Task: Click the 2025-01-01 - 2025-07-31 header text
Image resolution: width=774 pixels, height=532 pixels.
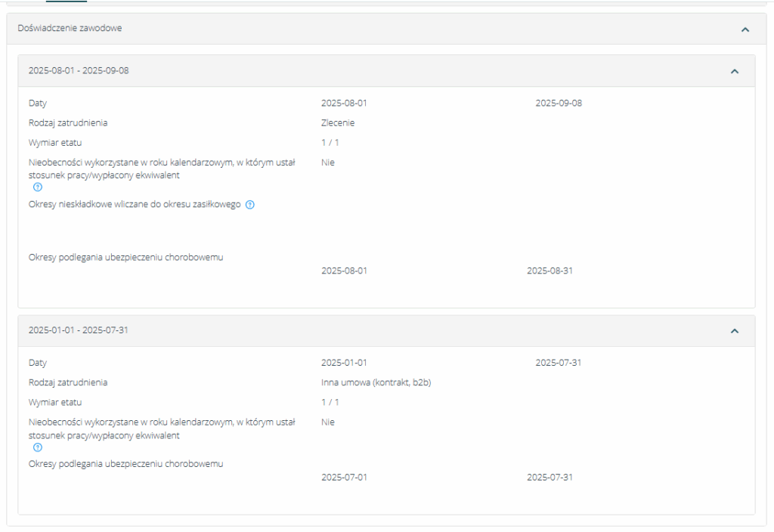Action: tap(79, 331)
